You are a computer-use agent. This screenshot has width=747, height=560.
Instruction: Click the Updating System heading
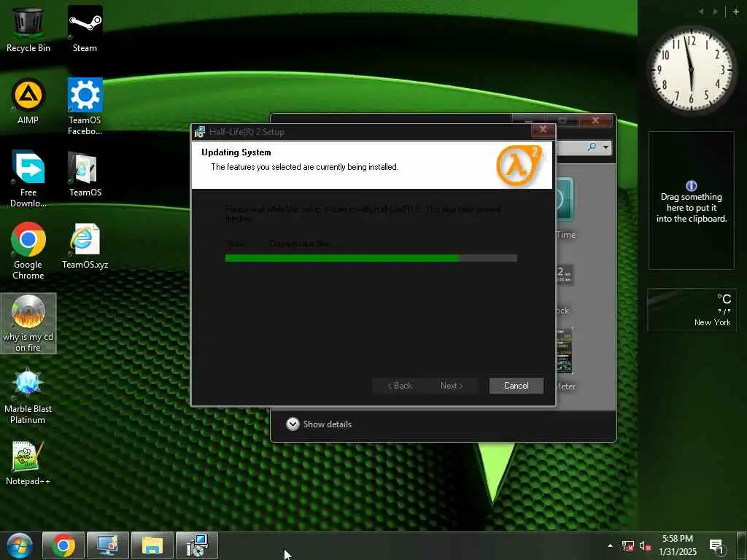236,152
